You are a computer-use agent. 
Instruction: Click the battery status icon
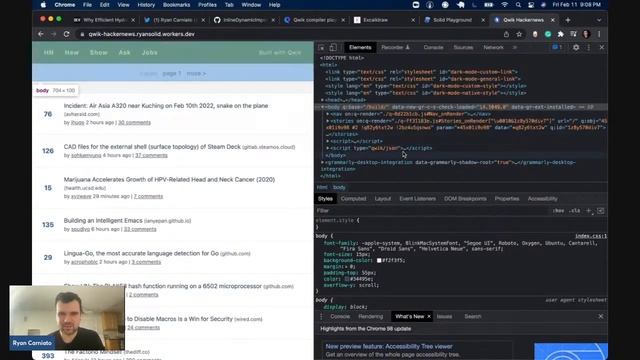pos(489,5)
